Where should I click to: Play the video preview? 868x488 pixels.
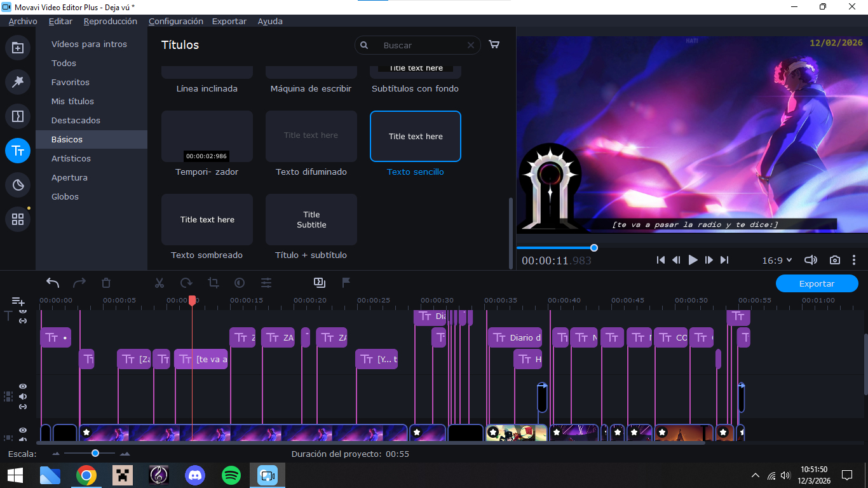click(693, 260)
